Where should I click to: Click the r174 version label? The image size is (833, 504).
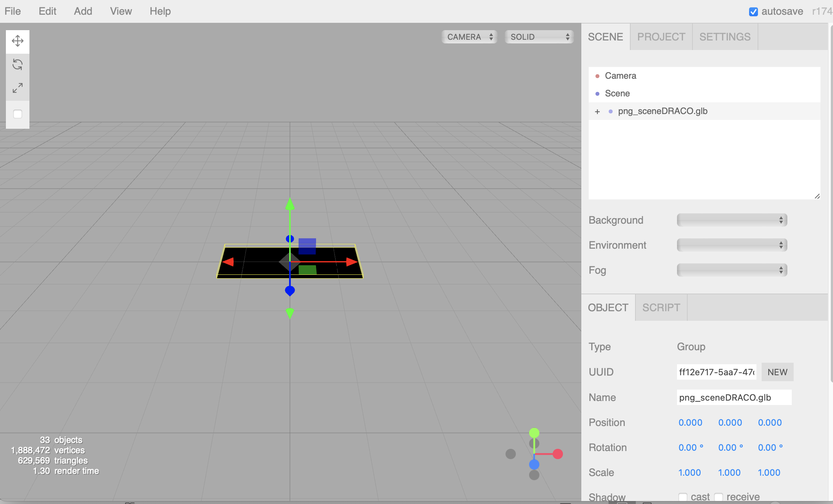click(x=822, y=11)
